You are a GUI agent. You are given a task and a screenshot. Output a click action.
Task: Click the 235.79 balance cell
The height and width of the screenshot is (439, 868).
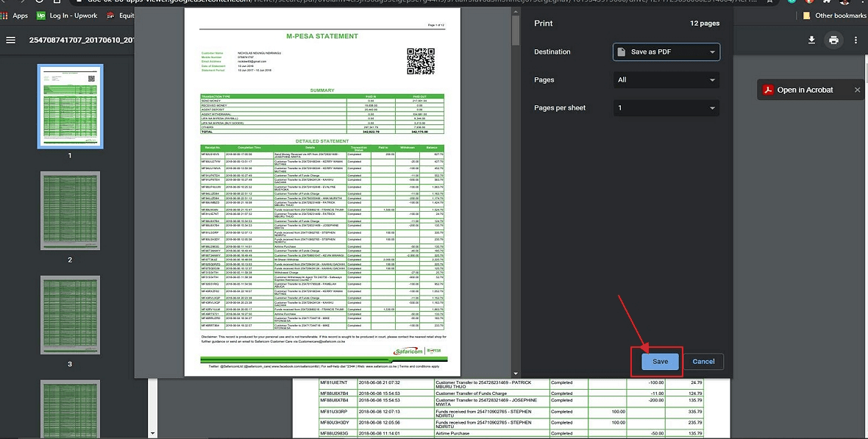695,423
